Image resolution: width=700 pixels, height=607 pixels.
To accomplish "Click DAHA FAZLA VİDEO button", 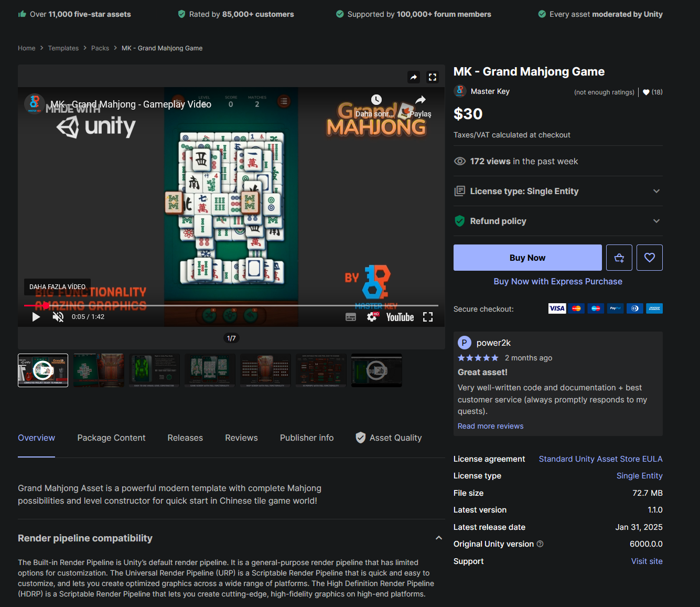I will click(57, 287).
